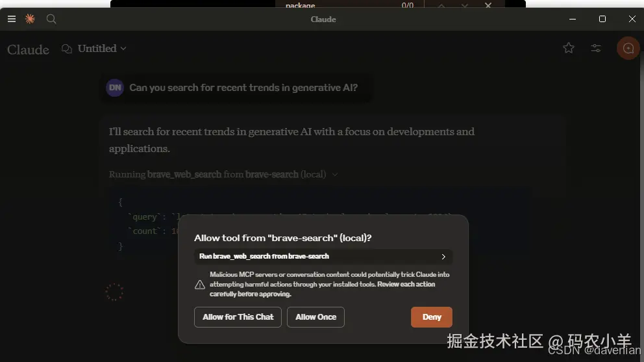
Task: Click the Claude starburst logo icon
Action: 30,19
